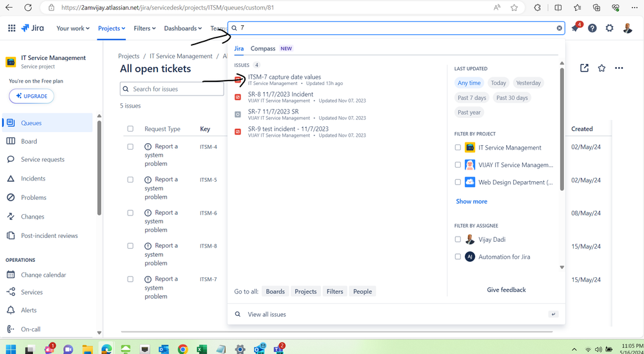Expand Filters dropdown
This screenshot has width=644, height=354.
pos(144,28)
